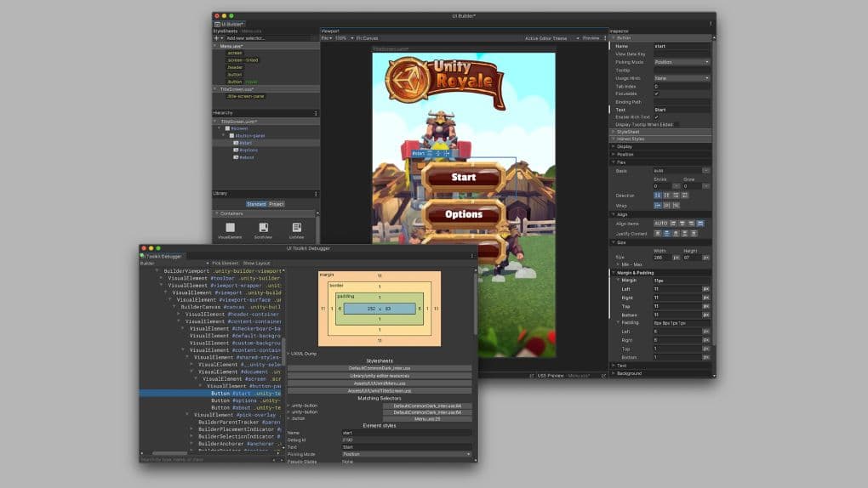Image resolution: width=868 pixels, height=488 pixels.
Task: Click the ListView container icon in Library
Action: click(x=296, y=227)
